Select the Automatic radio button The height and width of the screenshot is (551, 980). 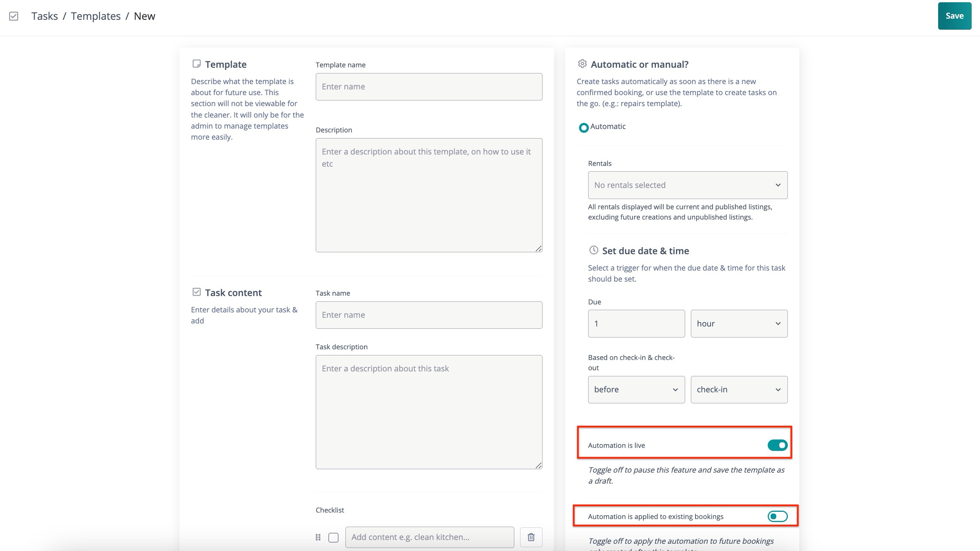584,127
